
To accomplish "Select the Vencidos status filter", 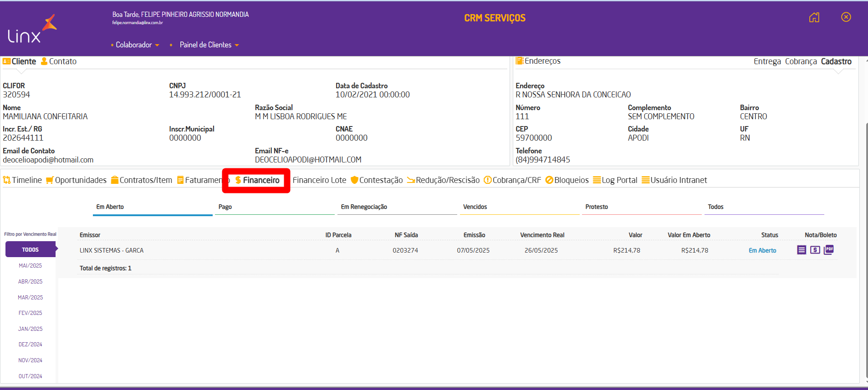I will tap(475, 207).
